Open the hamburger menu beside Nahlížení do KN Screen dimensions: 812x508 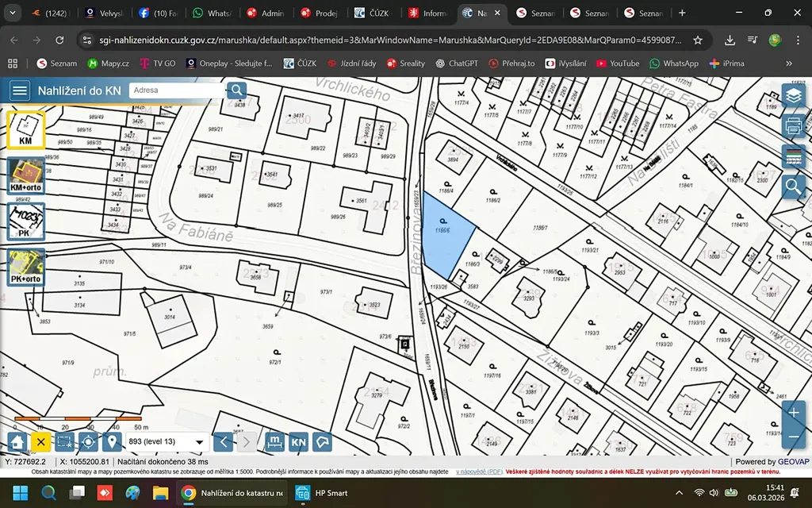(x=20, y=90)
